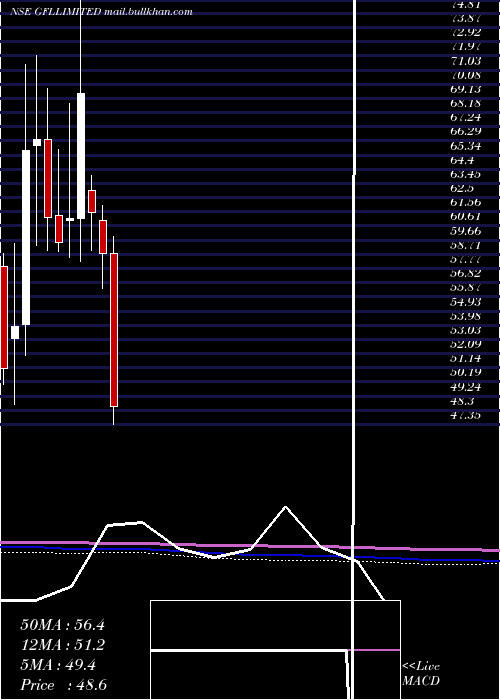Click the <<Live MACD label
Viewport: 500px width, 700px height.
coord(421,674)
